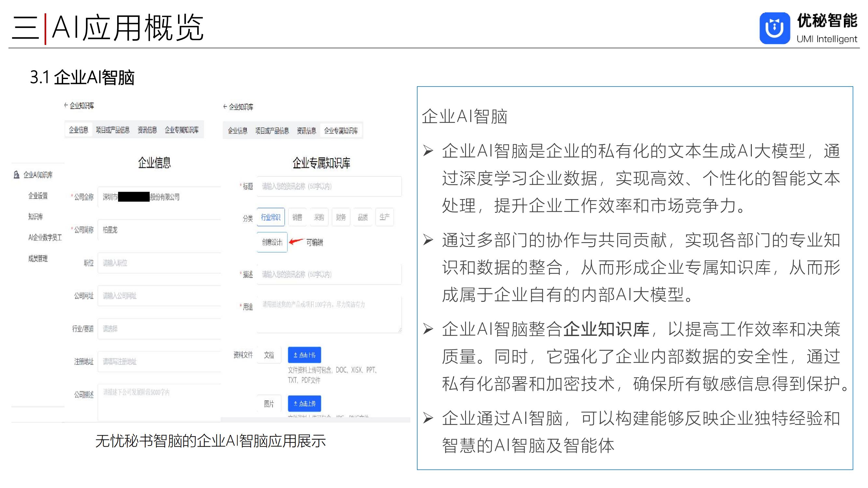This screenshot has height=488, width=868.
Task: Select the 财务 category chip
Action: pos(341,217)
